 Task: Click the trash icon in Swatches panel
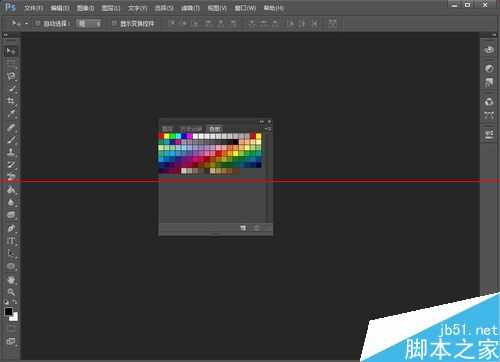pos(257,228)
